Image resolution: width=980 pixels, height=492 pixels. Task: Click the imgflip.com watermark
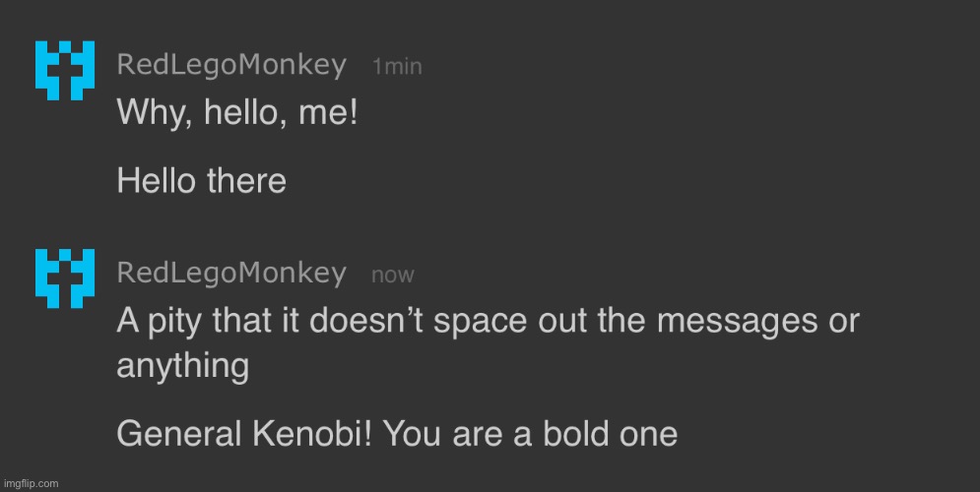31,483
